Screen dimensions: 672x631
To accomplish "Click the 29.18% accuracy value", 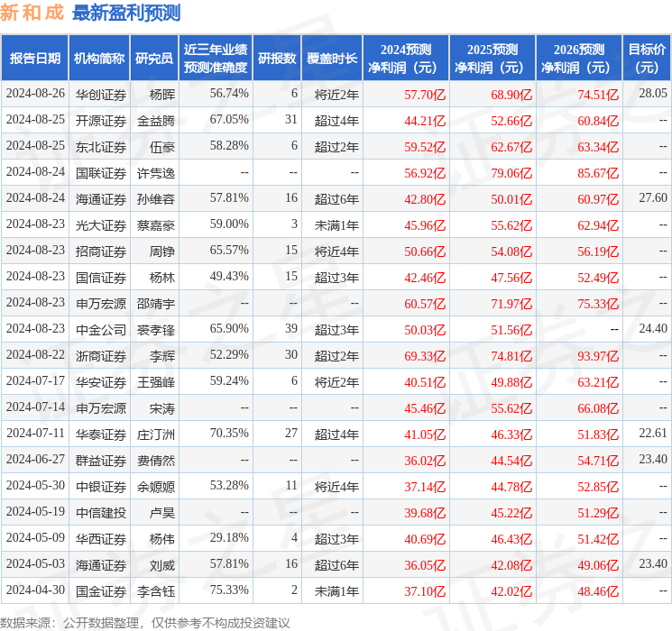I will [x=229, y=537].
